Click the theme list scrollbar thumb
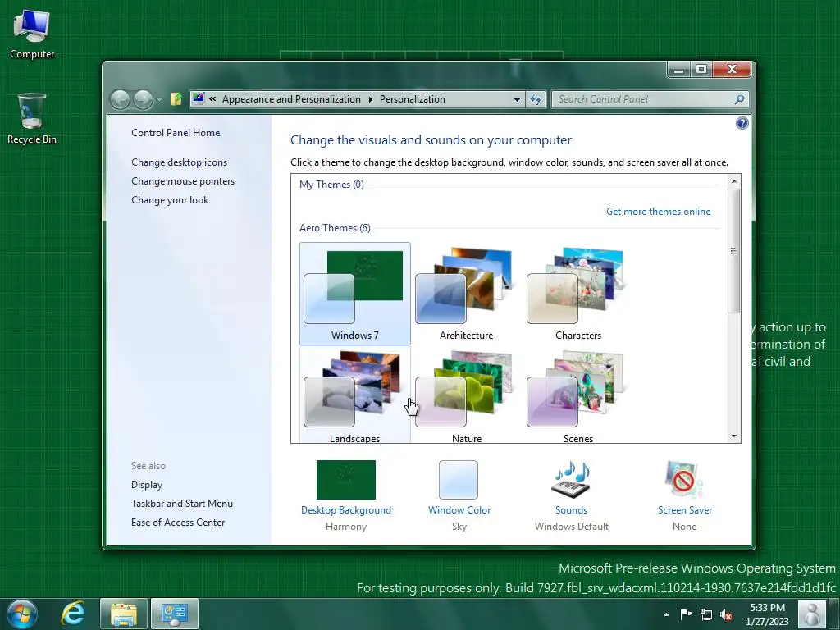 tap(734, 251)
